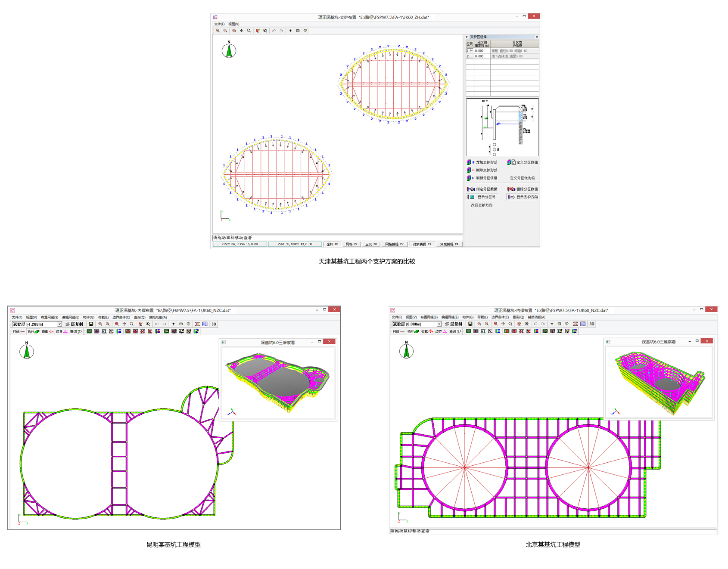
Task: Click 层复制 (layer copy) in the Kunming model window
Action: [x=74, y=324]
